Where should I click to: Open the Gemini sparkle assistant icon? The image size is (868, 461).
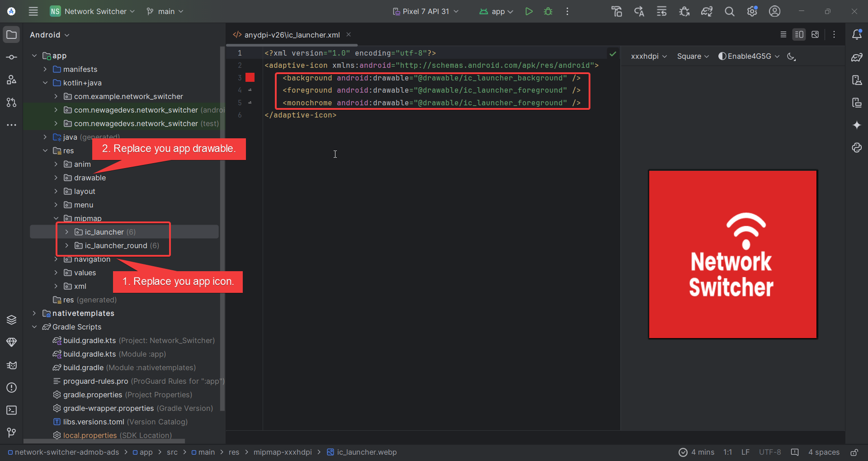click(x=857, y=125)
